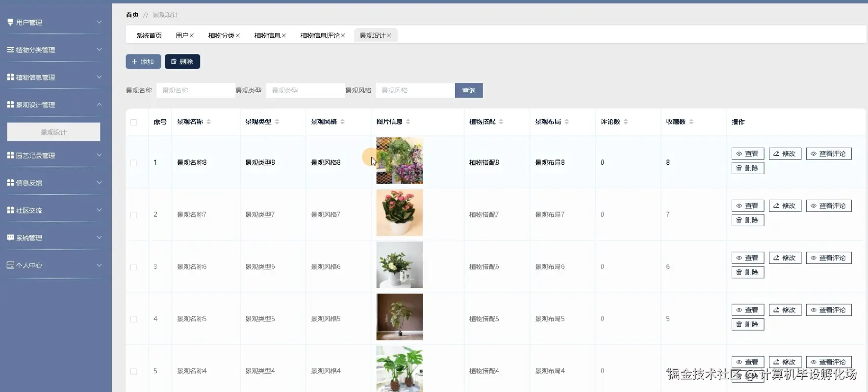This screenshot has width=868, height=392.
Task: Sort by 景观风格 column arrows
Action: tap(342, 122)
